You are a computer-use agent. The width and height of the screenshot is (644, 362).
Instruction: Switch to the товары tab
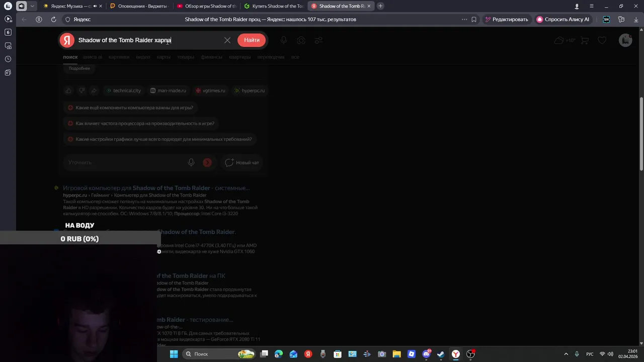[x=186, y=57]
